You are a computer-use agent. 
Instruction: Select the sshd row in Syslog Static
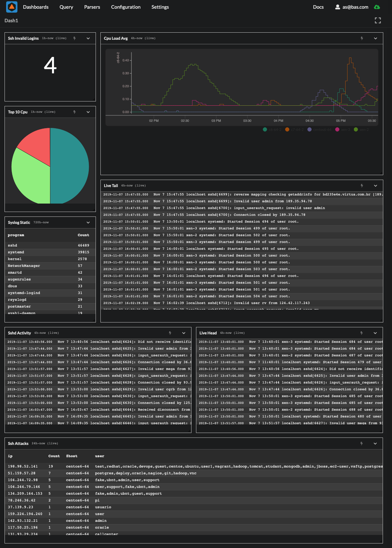pos(50,246)
